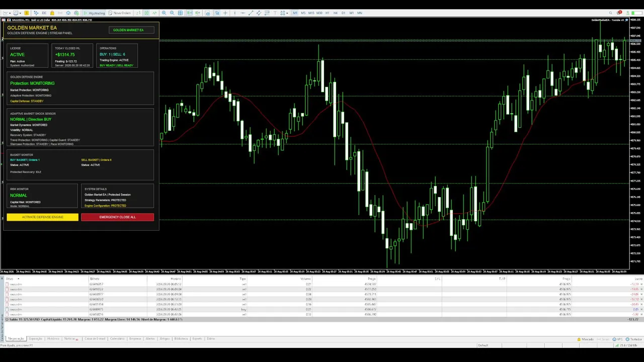The height and width of the screenshot is (362, 644).
Task: Switch to M30 timeframe
Action: coord(319,13)
